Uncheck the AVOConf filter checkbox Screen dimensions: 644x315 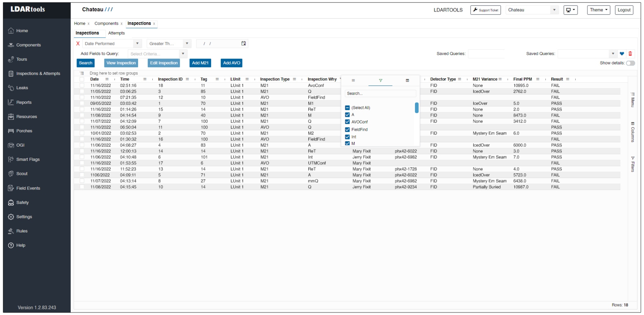pos(347,122)
